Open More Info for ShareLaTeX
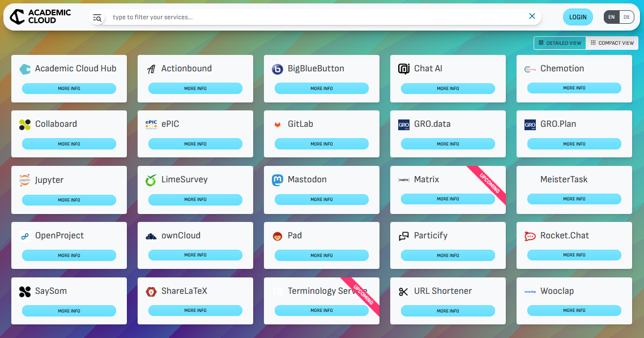The height and width of the screenshot is (338, 644). pos(195,310)
